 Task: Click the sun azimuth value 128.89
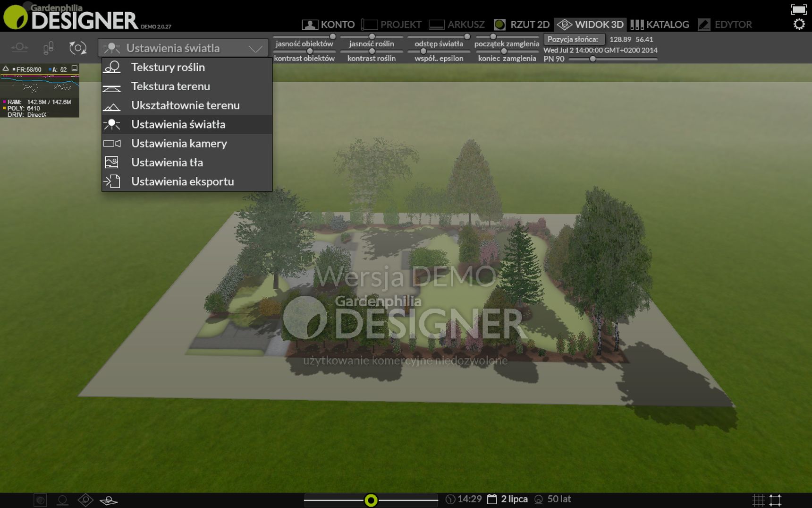620,39
